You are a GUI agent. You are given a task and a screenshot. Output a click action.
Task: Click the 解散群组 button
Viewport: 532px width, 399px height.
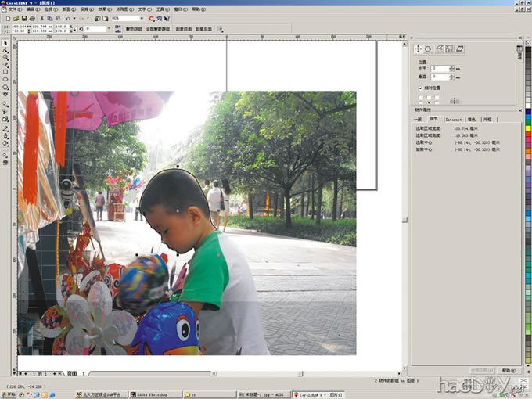tap(135, 28)
